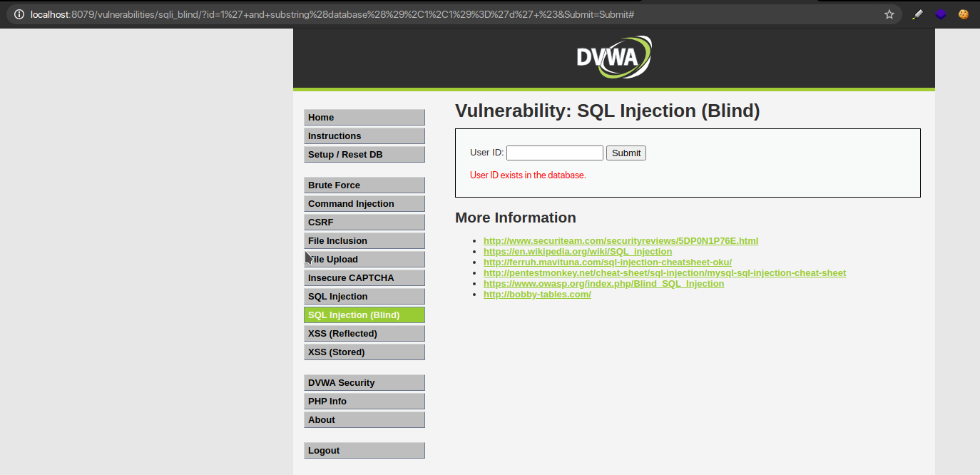Click the DVWA logo in header
The image size is (980, 475).
coord(614,57)
